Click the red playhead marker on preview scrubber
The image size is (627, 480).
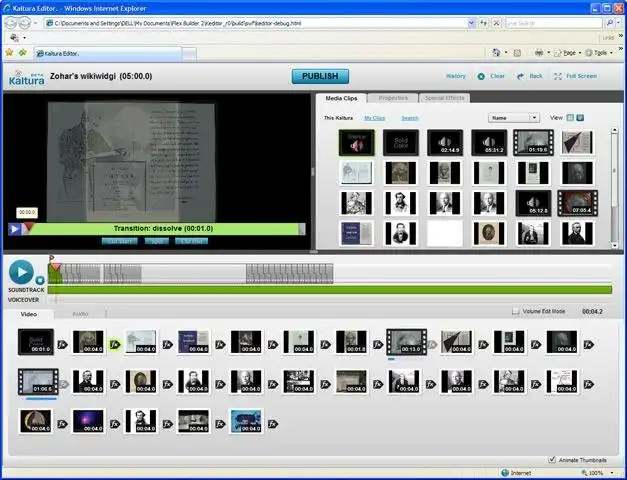(x=28, y=227)
